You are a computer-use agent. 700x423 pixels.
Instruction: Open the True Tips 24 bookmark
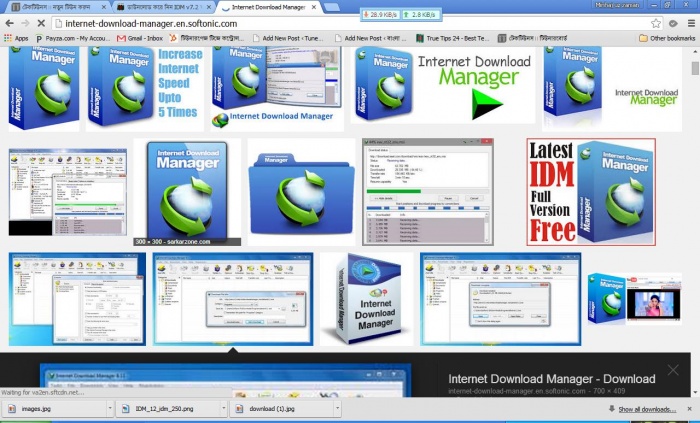(x=452, y=38)
